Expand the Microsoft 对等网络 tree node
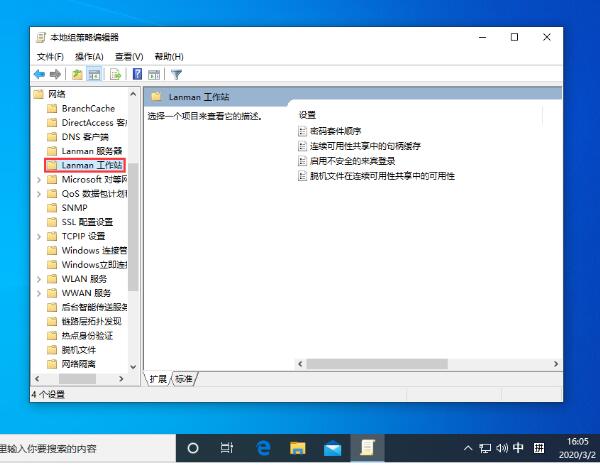 pos(38,179)
